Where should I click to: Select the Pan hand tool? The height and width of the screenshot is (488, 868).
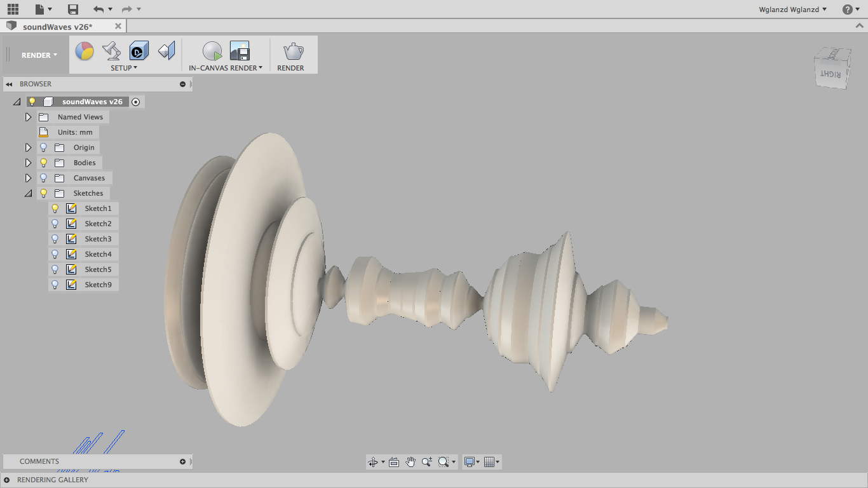coord(410,462)
